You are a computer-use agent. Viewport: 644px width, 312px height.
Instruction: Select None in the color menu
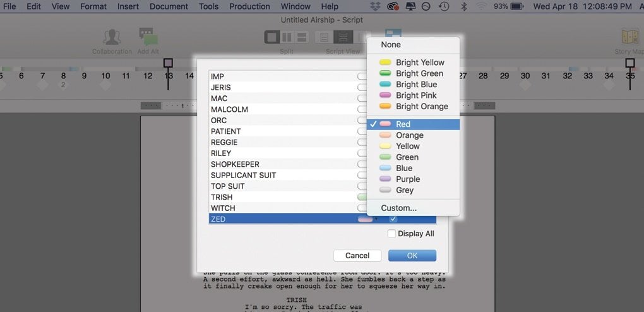point(391,45)
